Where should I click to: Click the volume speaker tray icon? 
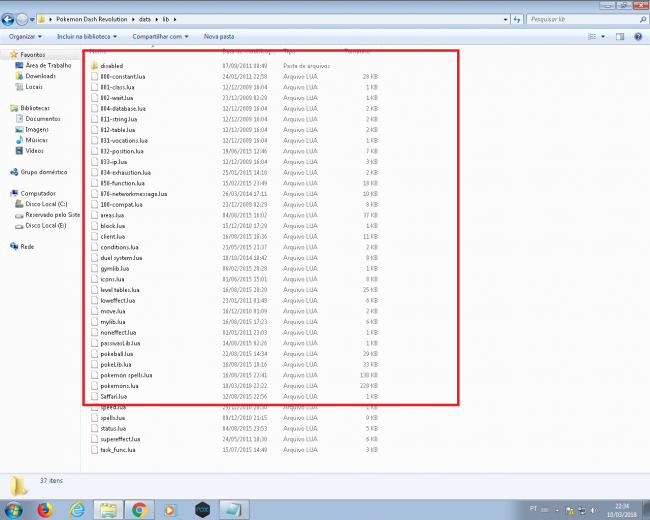594,510
